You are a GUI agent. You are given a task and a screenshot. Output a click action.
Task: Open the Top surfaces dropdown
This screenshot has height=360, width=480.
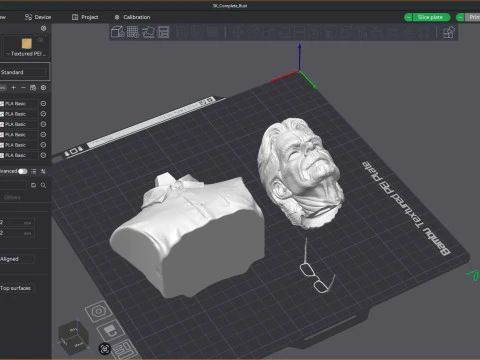click(17, 288)
